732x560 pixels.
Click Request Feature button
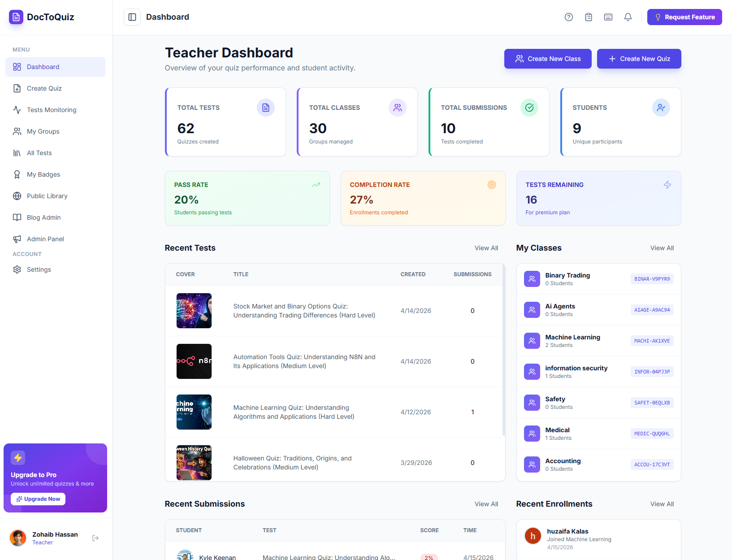[684, 17]
